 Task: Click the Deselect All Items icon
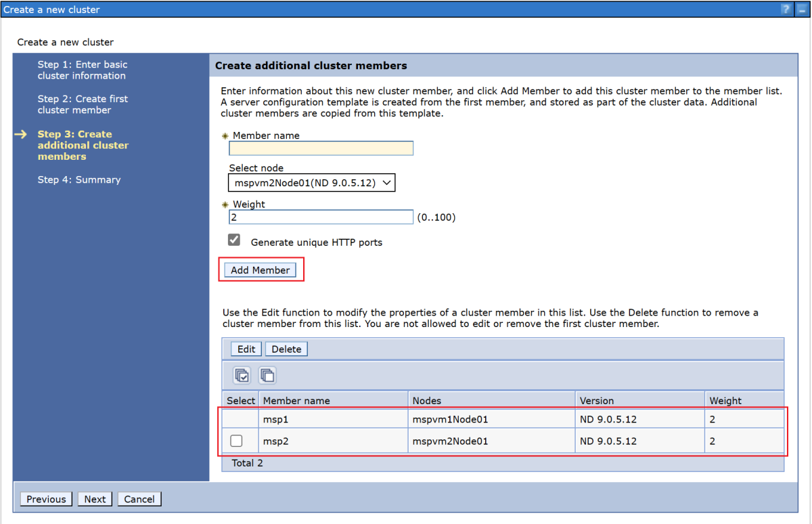tap(267, 375)
